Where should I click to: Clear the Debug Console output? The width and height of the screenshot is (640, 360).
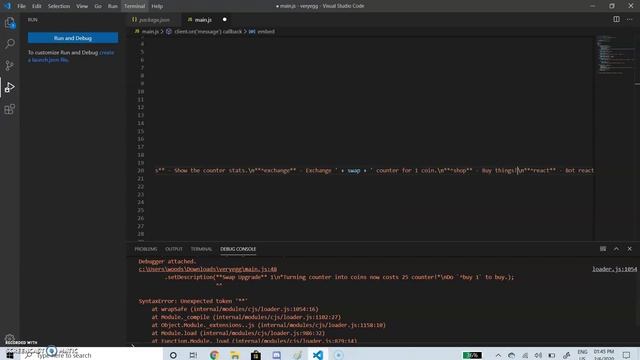click(603, 249)
